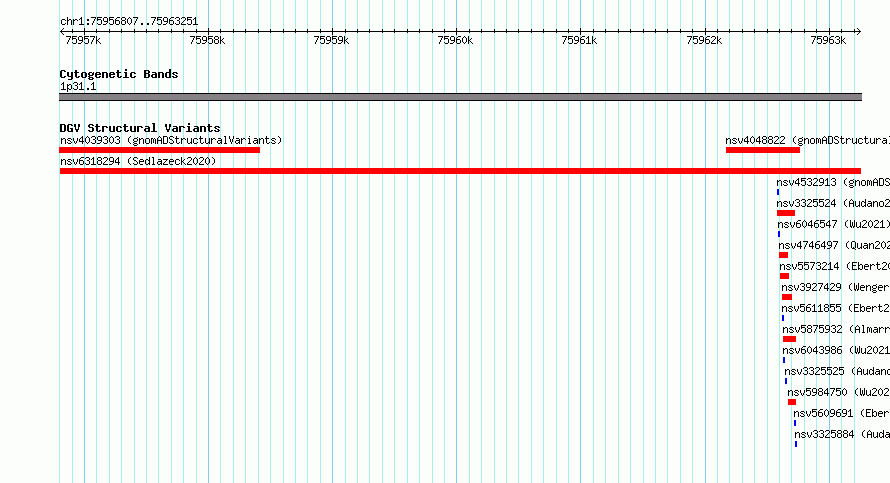Select the nsv3325524 red bar
This screenshot has width=890, height=483.
pos(786,213)
